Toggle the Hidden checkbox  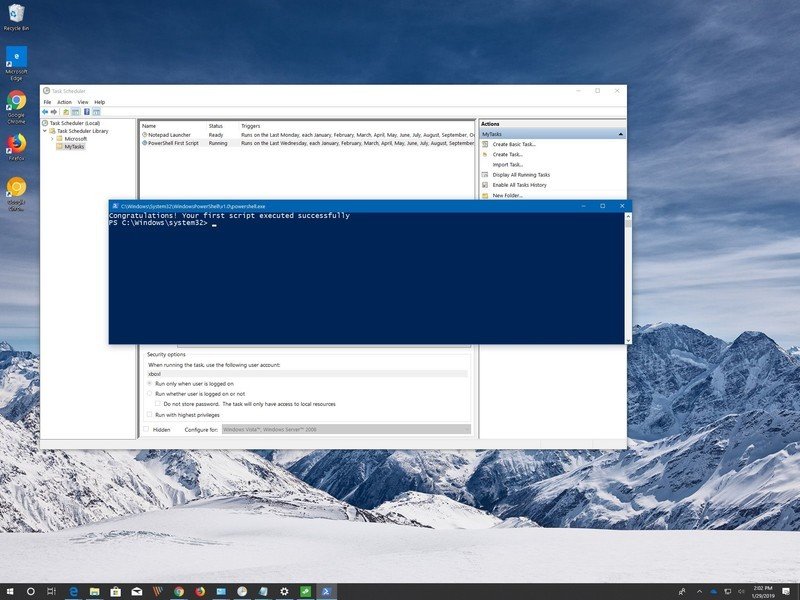click(x=146, y=429)
